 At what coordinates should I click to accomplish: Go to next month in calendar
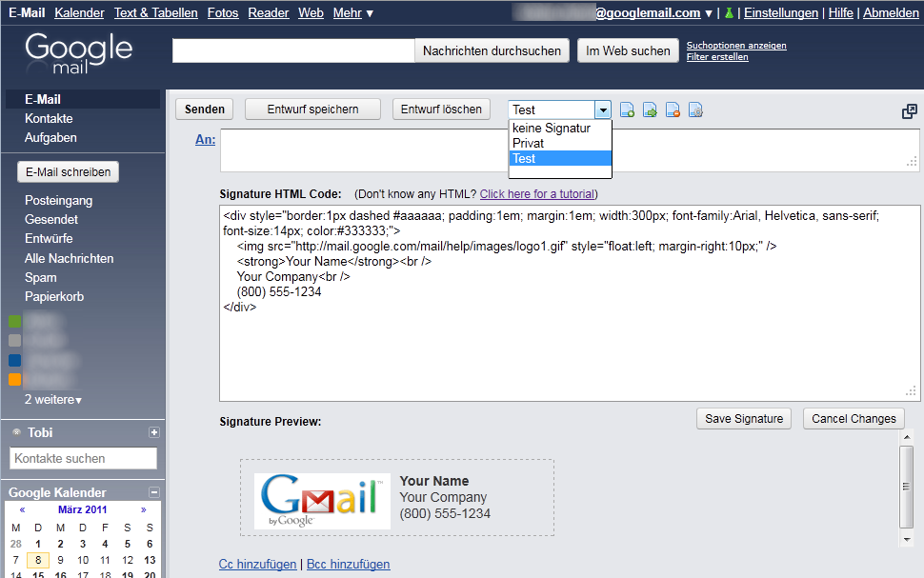(x=143, y=509)
